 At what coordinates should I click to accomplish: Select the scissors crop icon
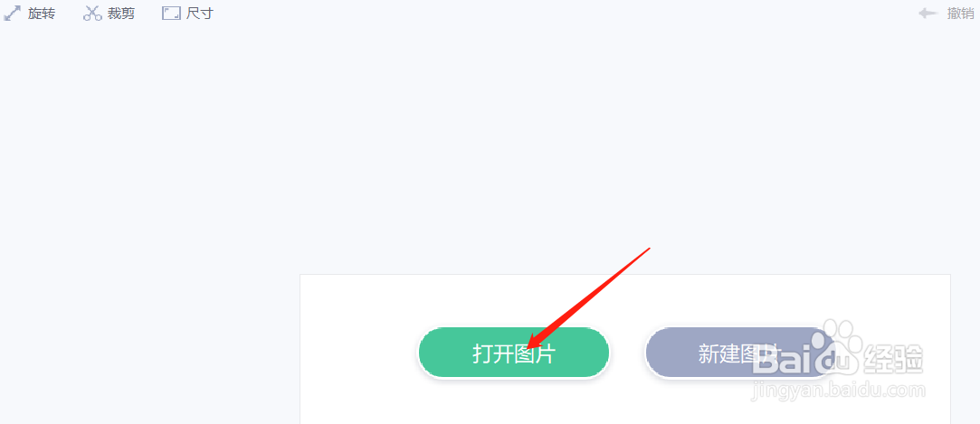(x=92, y=14)
